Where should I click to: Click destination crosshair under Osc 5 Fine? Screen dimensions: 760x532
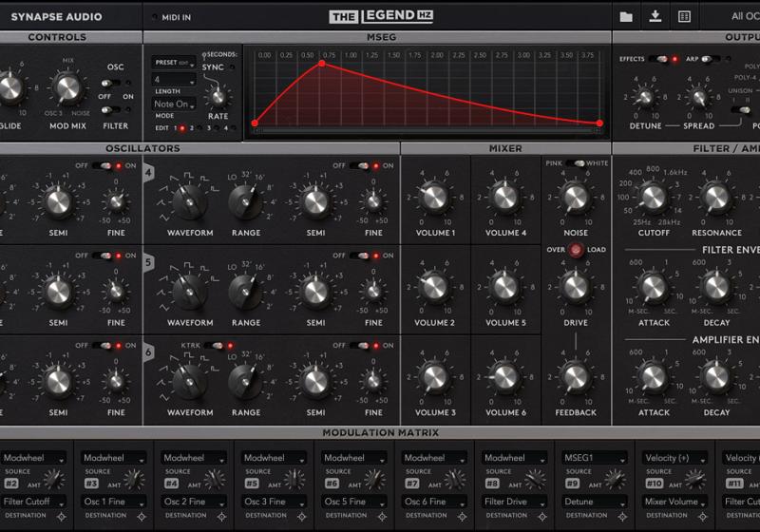point(382,517)
